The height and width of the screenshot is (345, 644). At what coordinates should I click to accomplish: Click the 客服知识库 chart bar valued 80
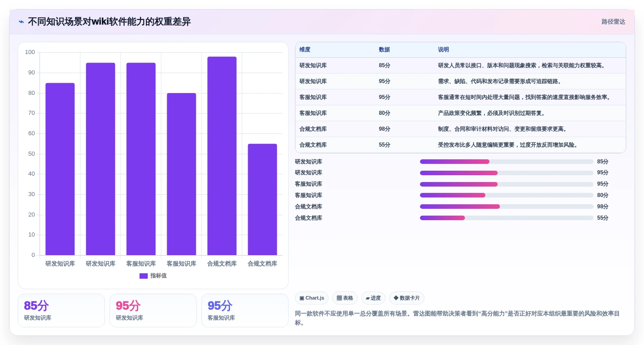181,174
